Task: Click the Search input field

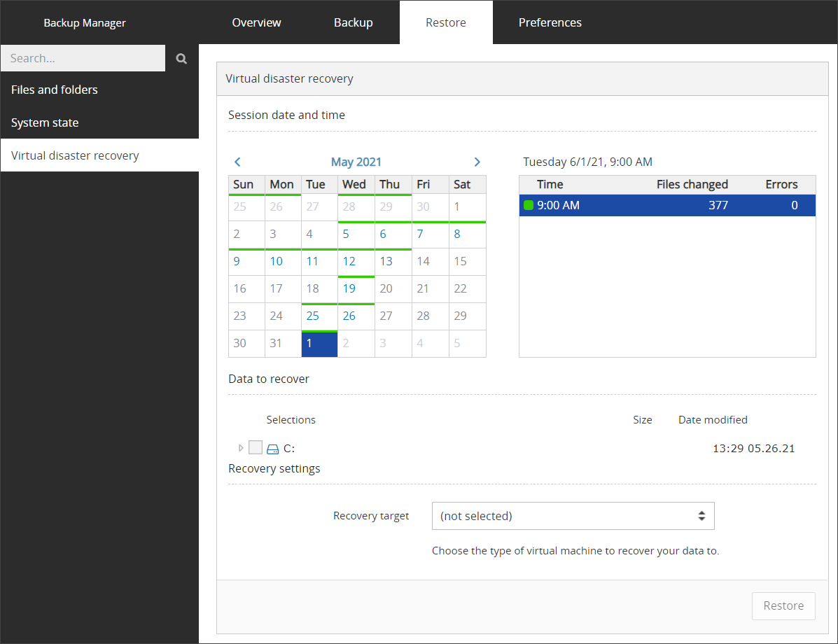Action: (83, 59)
